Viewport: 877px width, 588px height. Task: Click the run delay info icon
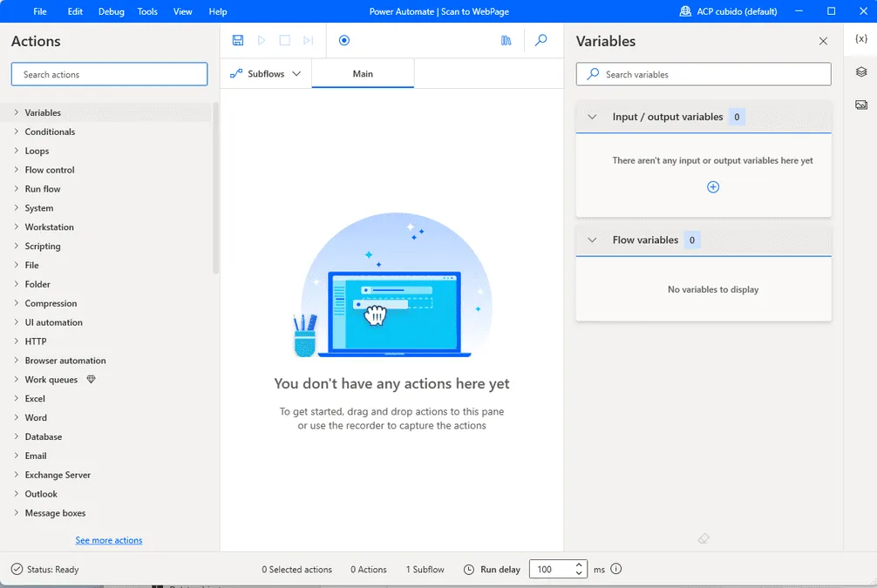616,569
